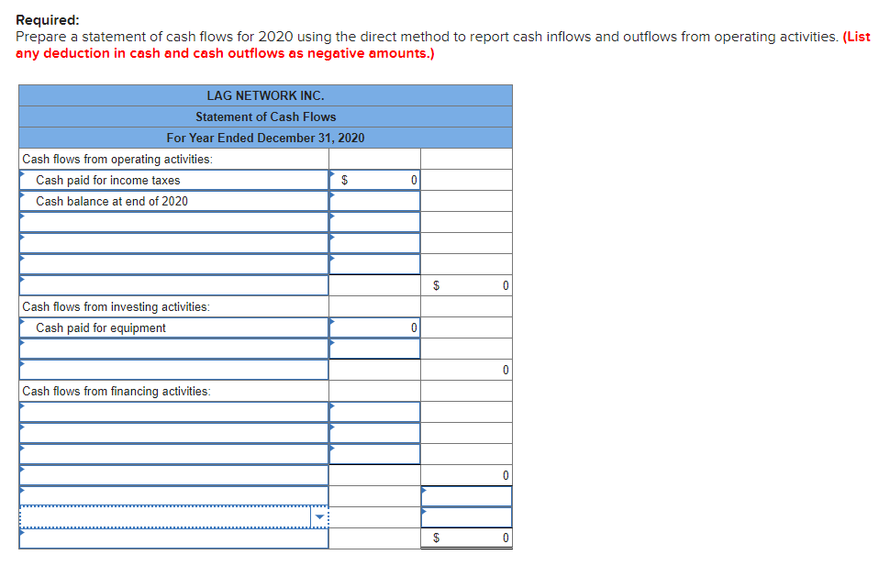Select the dropdown arrow near the bottom of the statement
Image resolution: width=879 pixels, height=588 pixels.
click(x=320, y=516)
